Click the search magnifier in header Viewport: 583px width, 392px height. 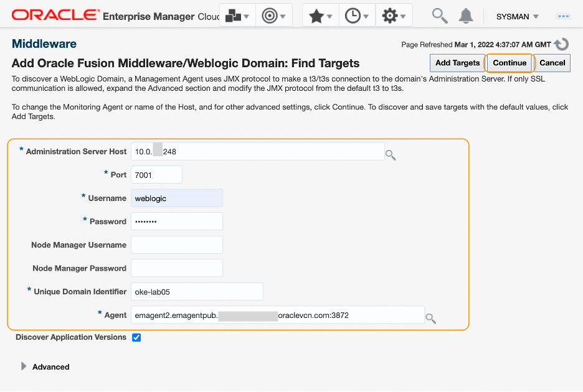coord(440,16)
